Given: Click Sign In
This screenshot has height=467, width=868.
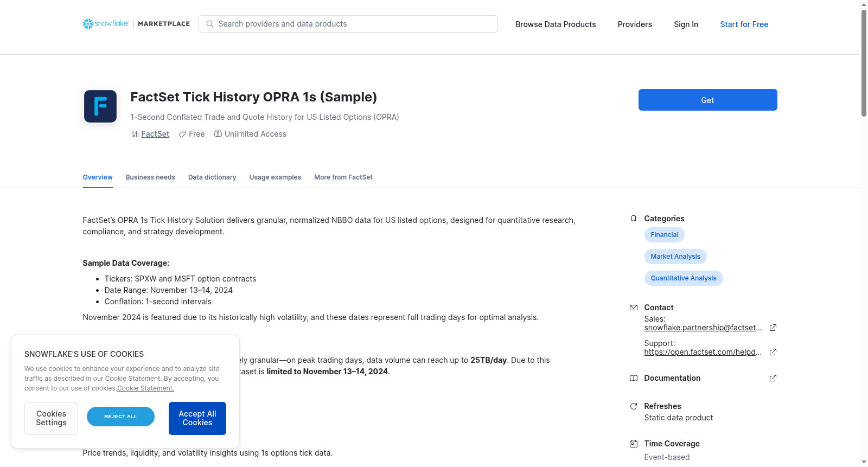Looking at the screenshot, I should (x=686, y=24).
